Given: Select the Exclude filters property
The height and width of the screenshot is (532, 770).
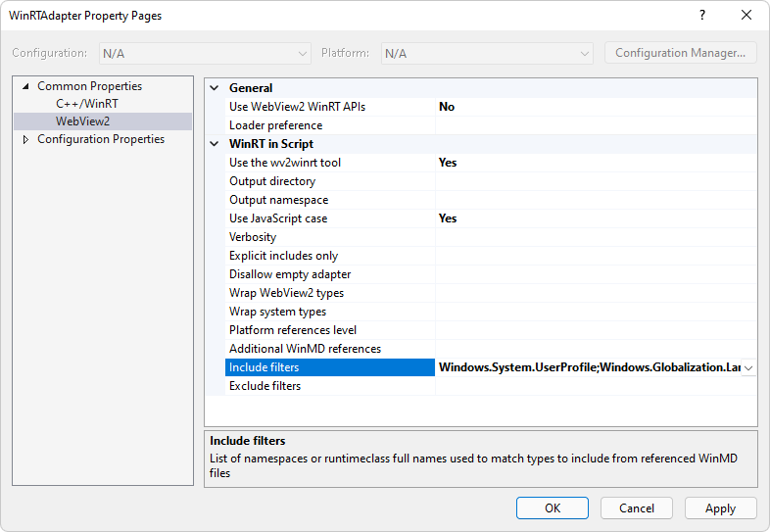Looking at the screenshot, I should (x=330, y=386).
